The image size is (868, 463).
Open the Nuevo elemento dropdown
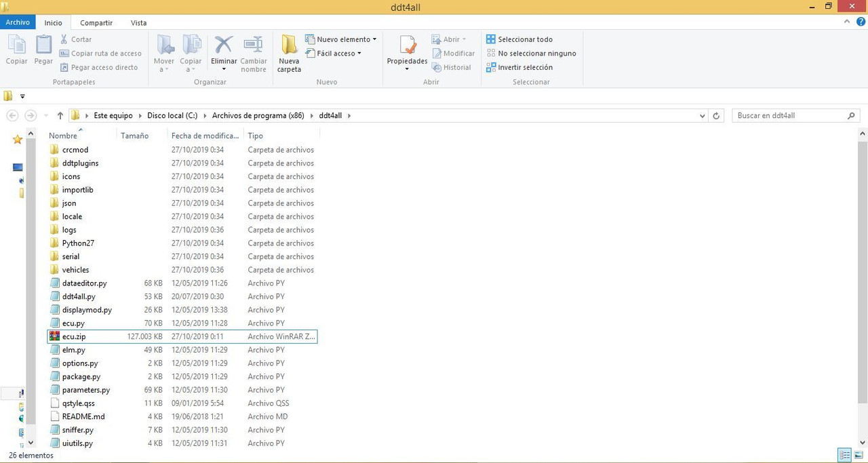point(341,39)
